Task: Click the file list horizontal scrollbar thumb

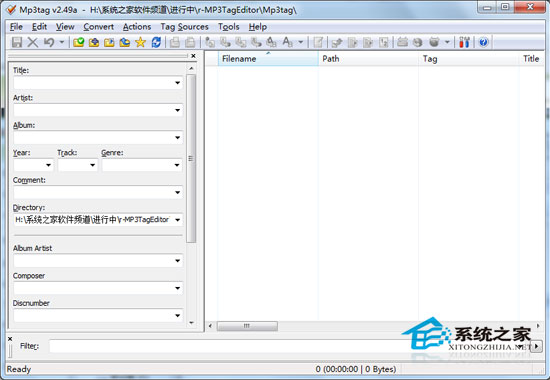Action: [x=247, y=326]
